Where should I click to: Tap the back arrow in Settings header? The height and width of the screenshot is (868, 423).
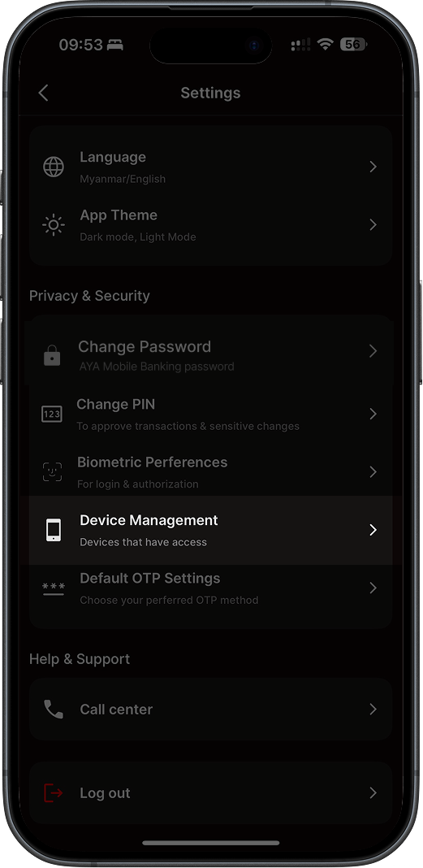click(x=44, y=93)
